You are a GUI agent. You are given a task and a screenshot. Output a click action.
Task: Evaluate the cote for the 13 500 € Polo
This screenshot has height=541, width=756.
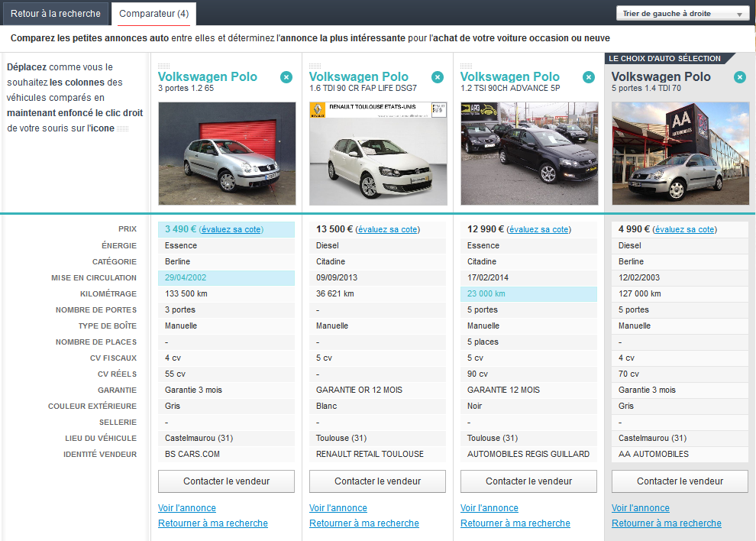tap(388, 230)
